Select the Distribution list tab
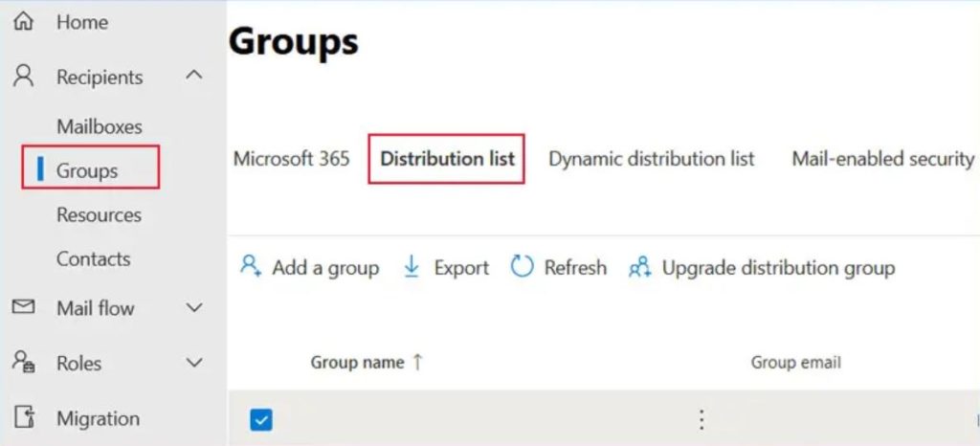This screenshot has height=446, width=980. pos(447,159)
